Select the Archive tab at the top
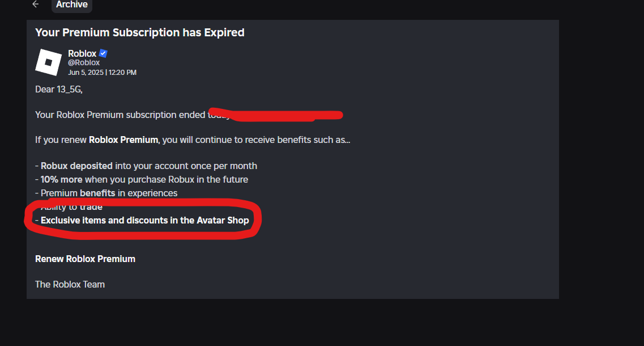The image size is (644, 346). (71, 5)
